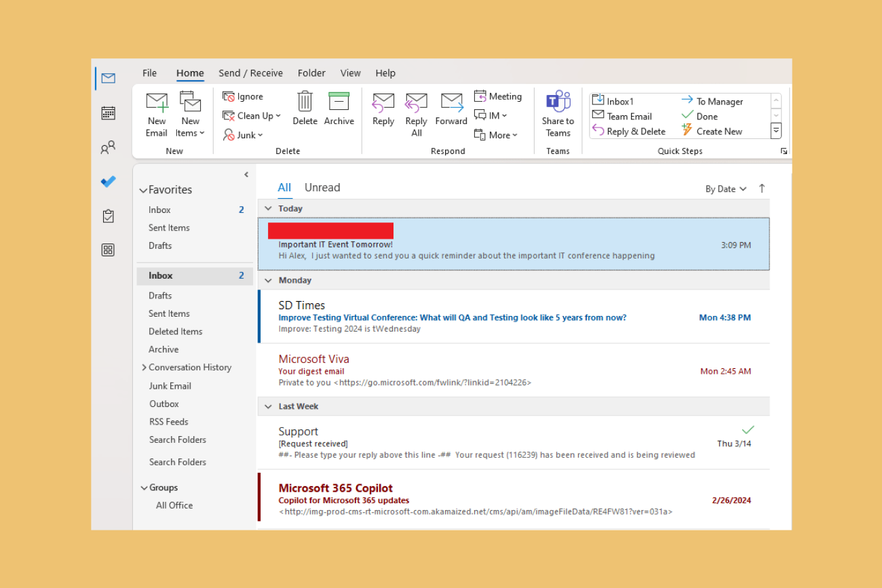Apply the Done quick step
Viewport: 882px width, 588px height.
pyautogui.click(x=699, y=116)
